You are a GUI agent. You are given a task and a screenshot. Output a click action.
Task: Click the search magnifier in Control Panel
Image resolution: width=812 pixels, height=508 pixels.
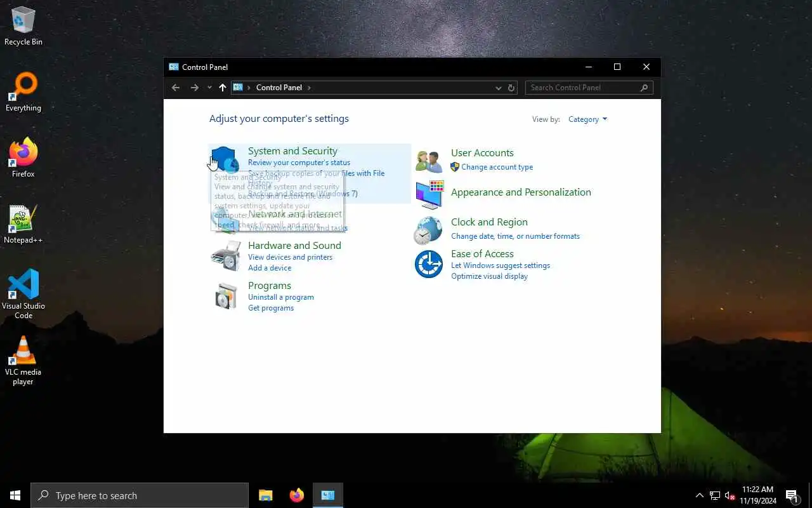(x=645, y=88)
